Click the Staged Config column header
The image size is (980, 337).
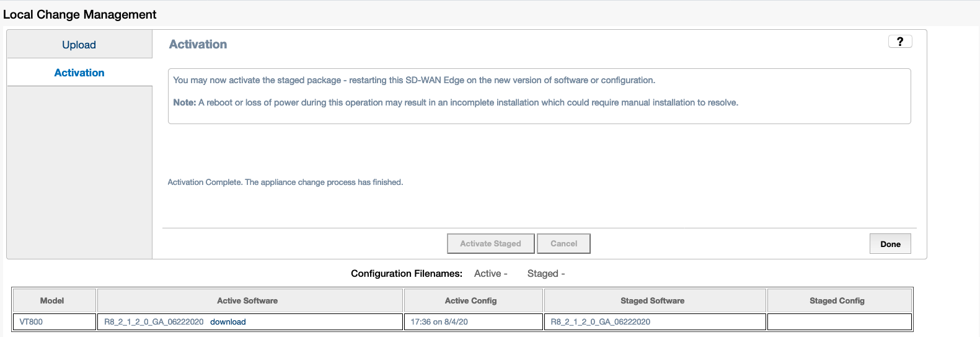tap(837, 301)
